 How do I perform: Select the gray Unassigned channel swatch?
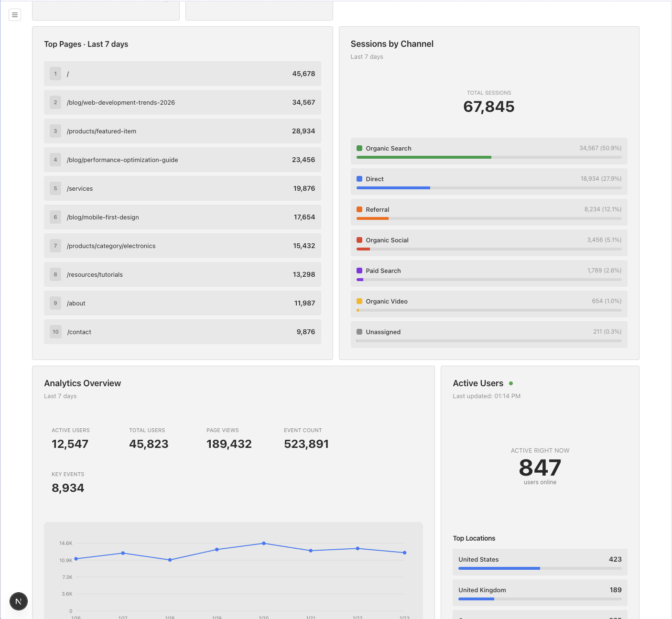pyautogui.click(x=359, y=332)
